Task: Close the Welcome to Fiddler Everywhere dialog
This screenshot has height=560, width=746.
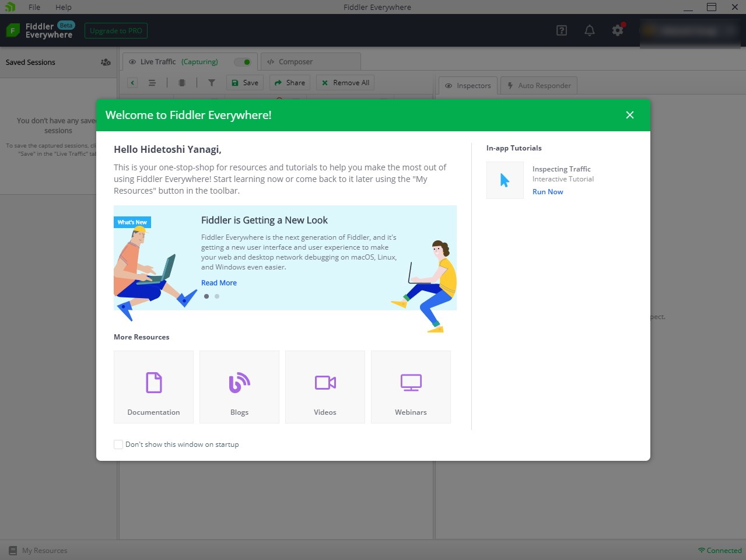Action: [x=629, y=115]
